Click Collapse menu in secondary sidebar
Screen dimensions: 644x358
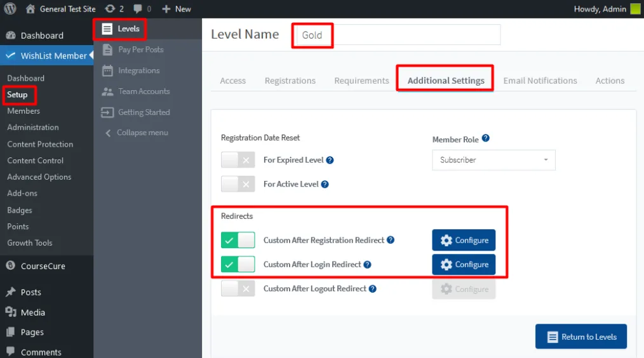137,133
